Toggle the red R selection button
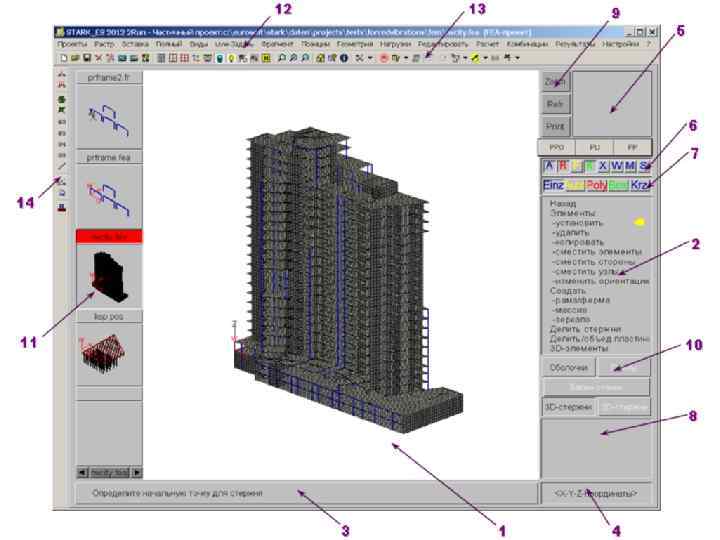This screenshot has width=720, height=540. (563, 166)
